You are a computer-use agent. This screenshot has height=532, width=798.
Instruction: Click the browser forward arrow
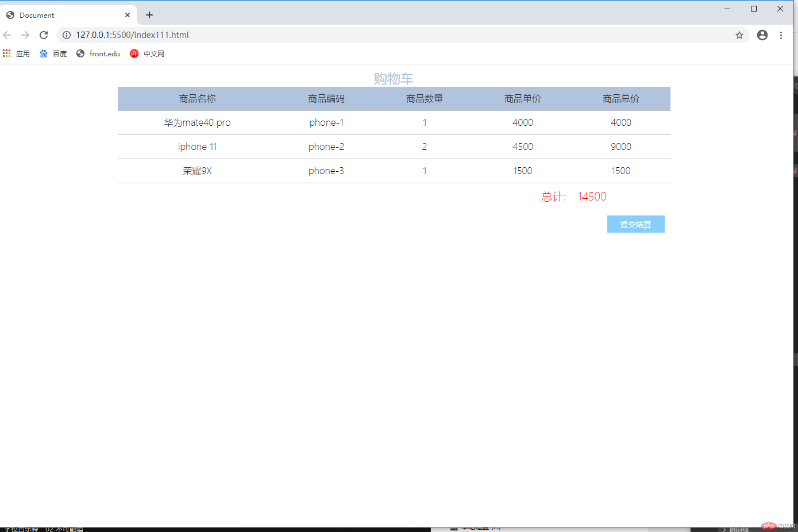click(x=25, y=35)
